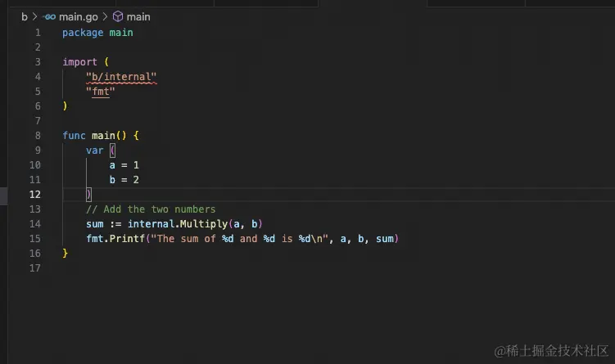
Task: Click the closing parenthesis on line 12
Action: click(x=88, y=195)
